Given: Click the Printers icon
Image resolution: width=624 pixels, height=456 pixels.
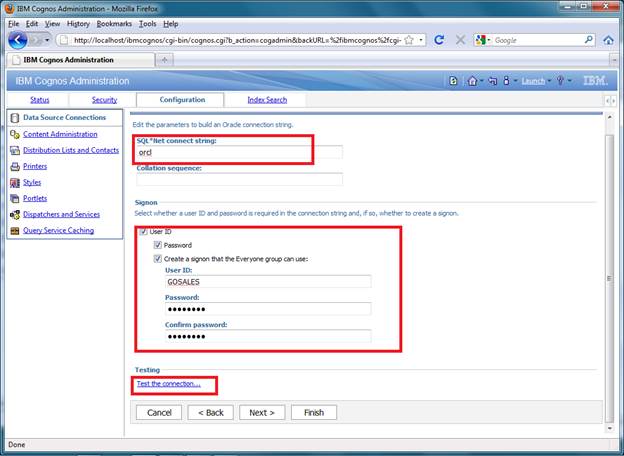Looking at the screenshot, I should [15, 166].
